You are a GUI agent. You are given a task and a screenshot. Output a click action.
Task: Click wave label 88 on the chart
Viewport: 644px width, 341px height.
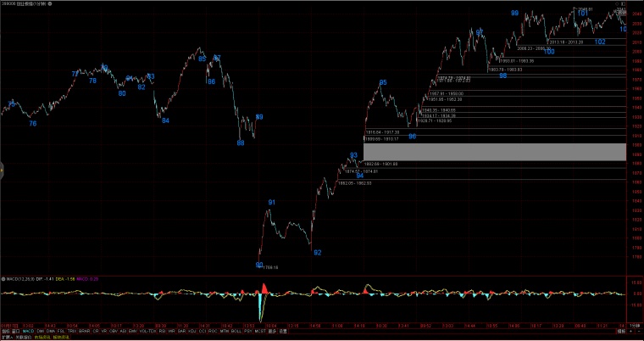click(x=241, y=143)
